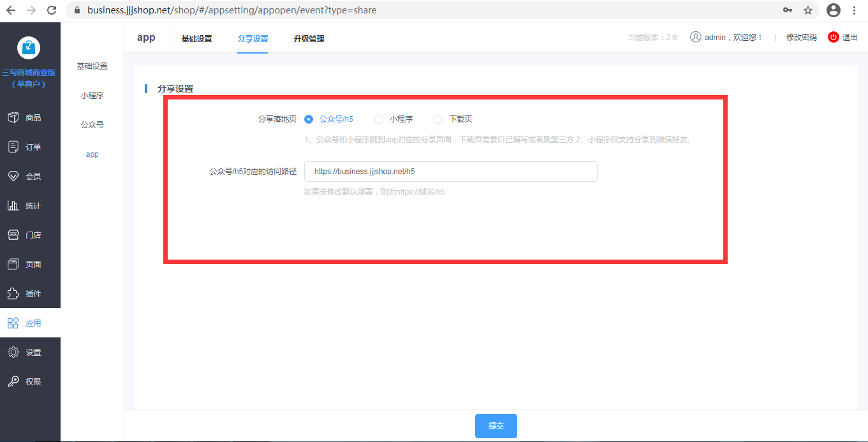Click the 分享落地页 field label
The width and height of the screenshot is (868, 442).
pyautogui.click(x=277, y=119)
